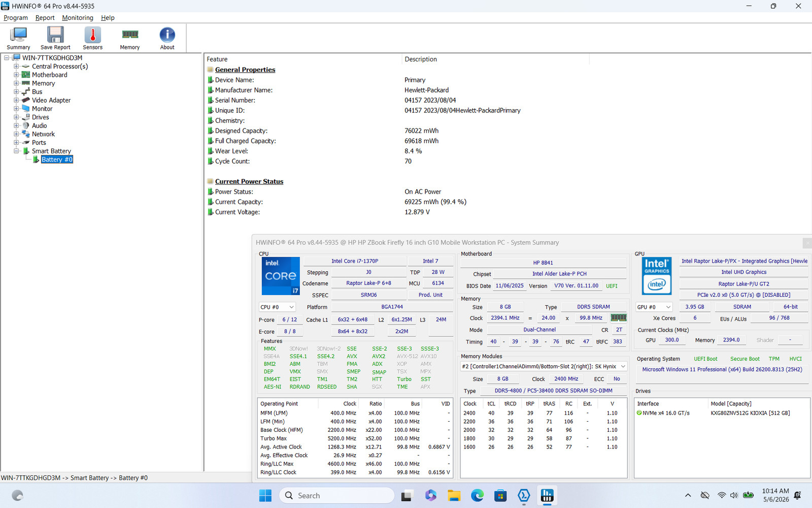Open Monitoring menu
The height and width of the screenshot is (508, 812).
tap(78, 18)
